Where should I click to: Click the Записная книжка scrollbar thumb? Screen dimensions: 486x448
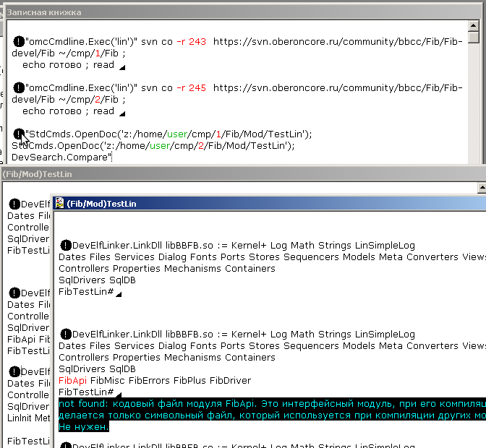(473, 38)
